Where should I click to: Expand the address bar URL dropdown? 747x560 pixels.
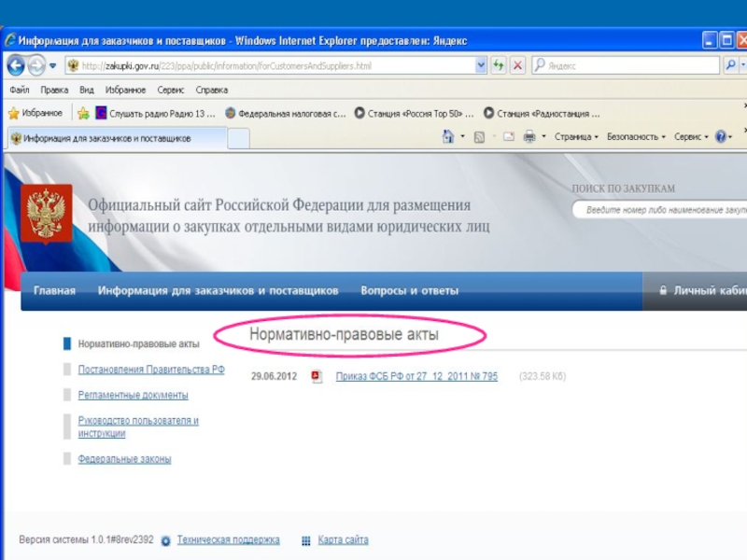pos(481,65)
